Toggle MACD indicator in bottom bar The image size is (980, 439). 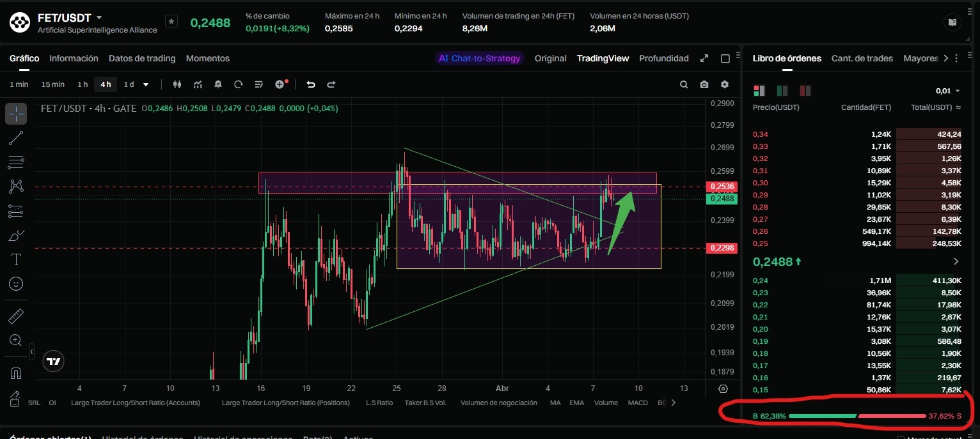point(638,403)
